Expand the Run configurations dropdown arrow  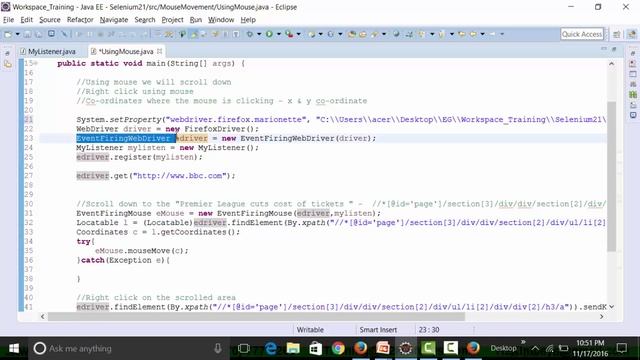[x=279, y=34]
